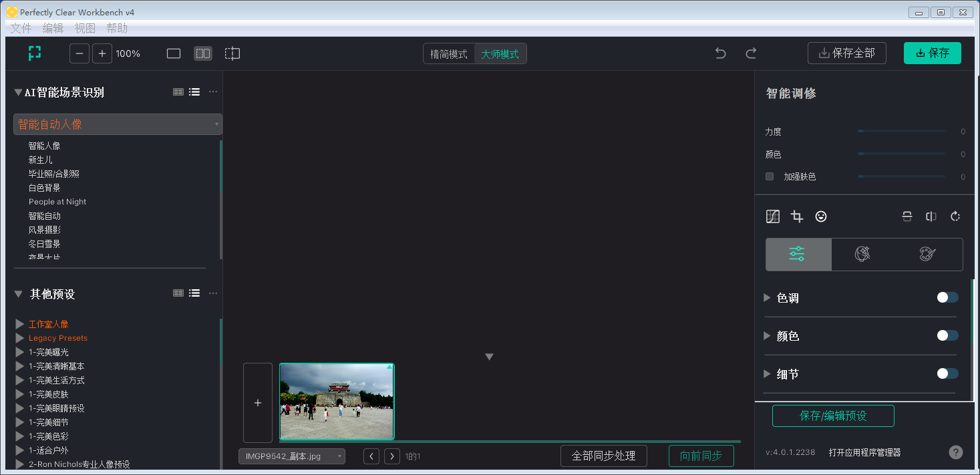Go to previous image
Screen dimensions: 980x475
372,457
